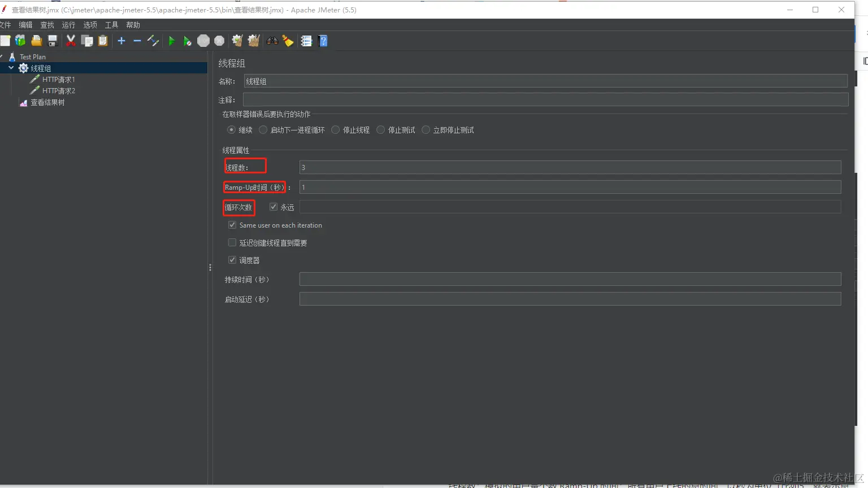The image size is (868, 488).
Task: Create a new test plan via toolbar
Action: [x=5, y=41]
